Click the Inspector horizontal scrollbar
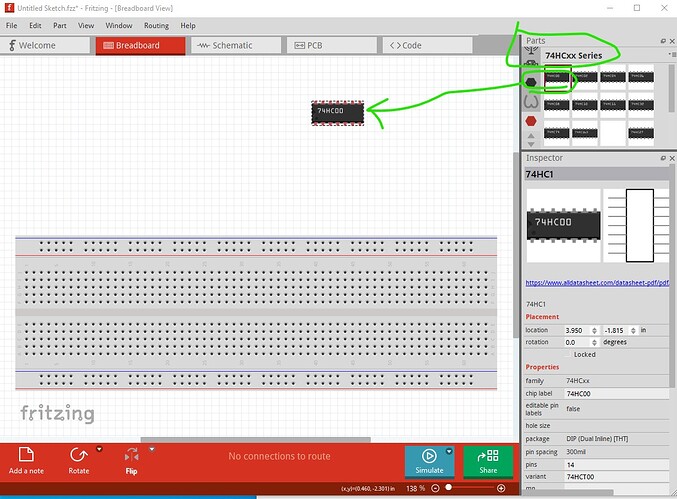677x499 pixels. coord(567,493)
